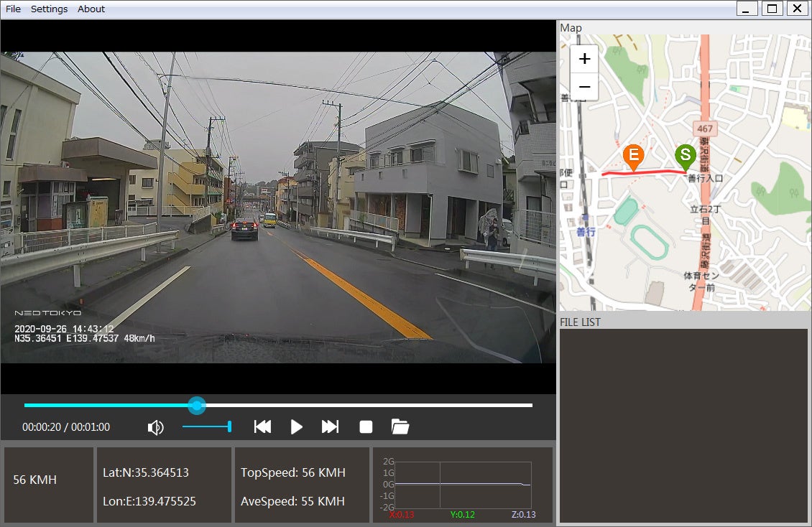Open the About menu
Image resolution: width=812 pixels, height=527 pixels.
coord(91,9)
